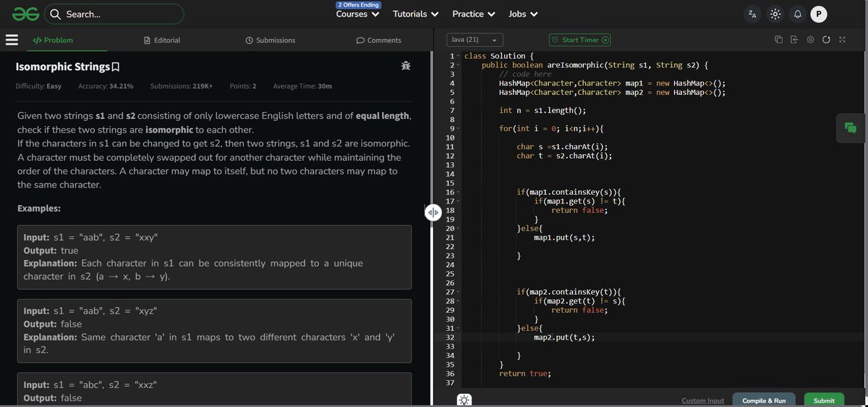Click the Start Timer button
The height and width of the screenshot is (407, 868).
[x=580, y=40]
